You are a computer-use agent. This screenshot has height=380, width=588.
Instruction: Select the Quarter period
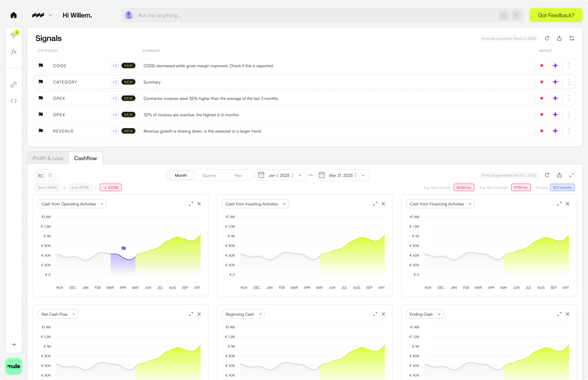tap(209, 175)
